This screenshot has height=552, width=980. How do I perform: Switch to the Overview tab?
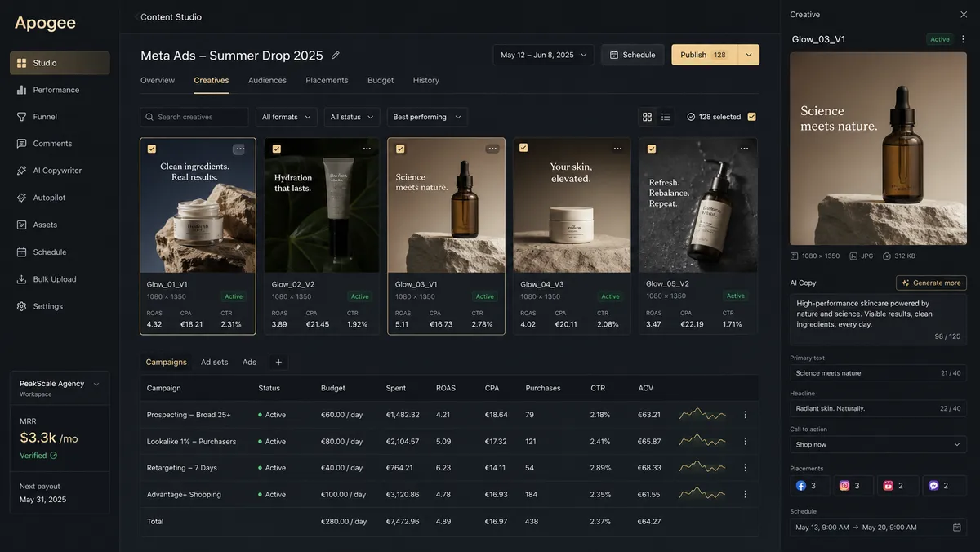tap(158, 80)
